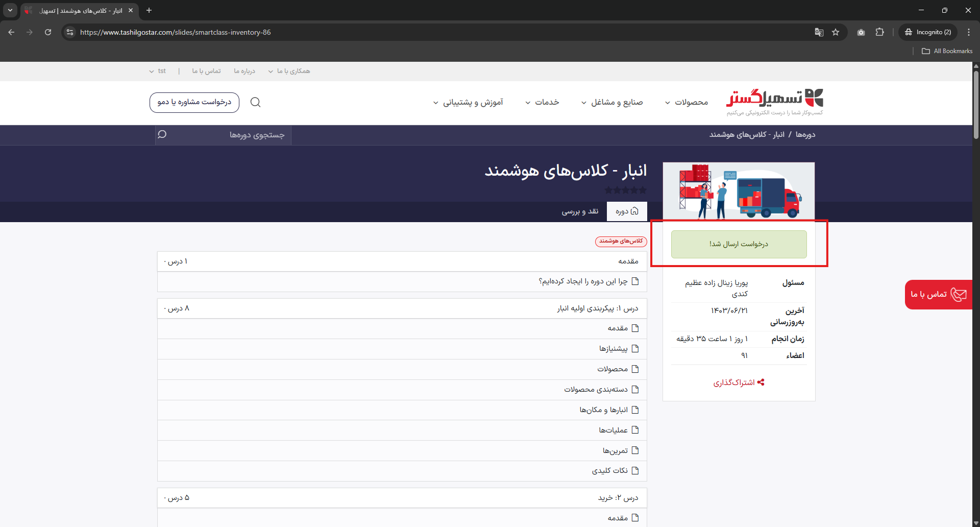Click the translate page icon in address bar
The height and width of the screenshot is (527, 980).
tap(819, 32)
